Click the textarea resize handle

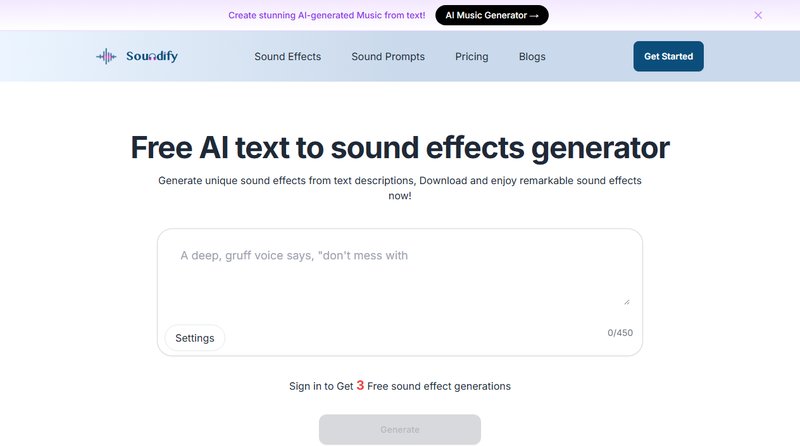tap(627, 302)
